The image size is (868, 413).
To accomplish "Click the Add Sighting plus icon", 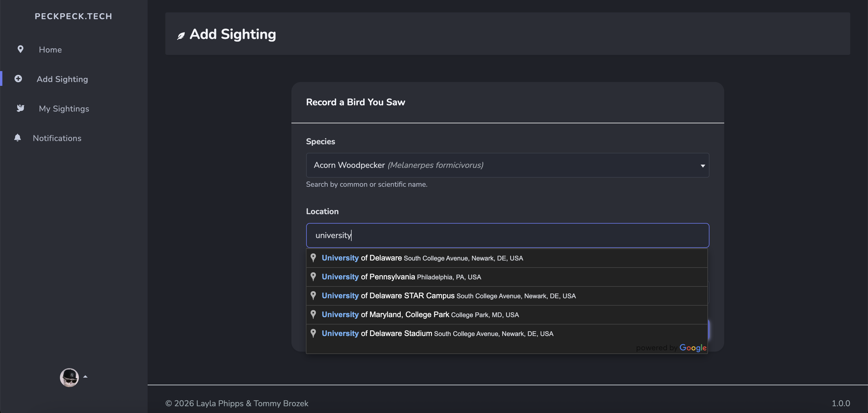I will click(18, 79).
